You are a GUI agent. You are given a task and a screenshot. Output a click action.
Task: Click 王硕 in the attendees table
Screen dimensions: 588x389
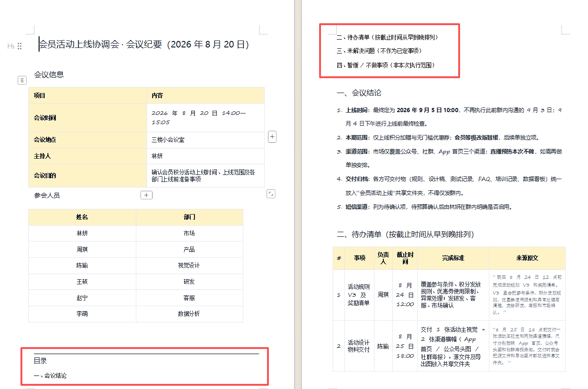click(82, 282)
